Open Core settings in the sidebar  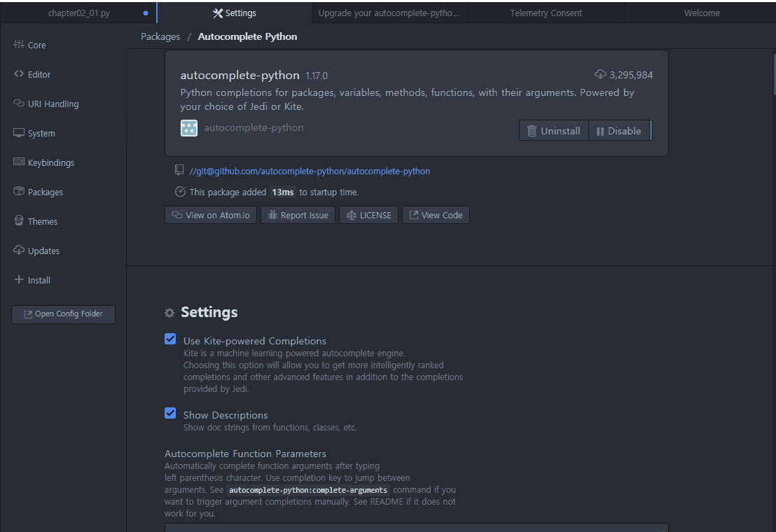[36, 45]
